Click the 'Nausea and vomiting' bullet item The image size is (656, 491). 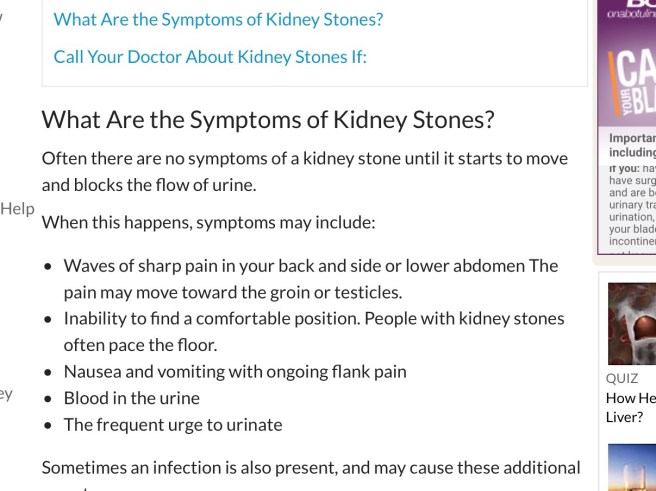tap(235, 371)
